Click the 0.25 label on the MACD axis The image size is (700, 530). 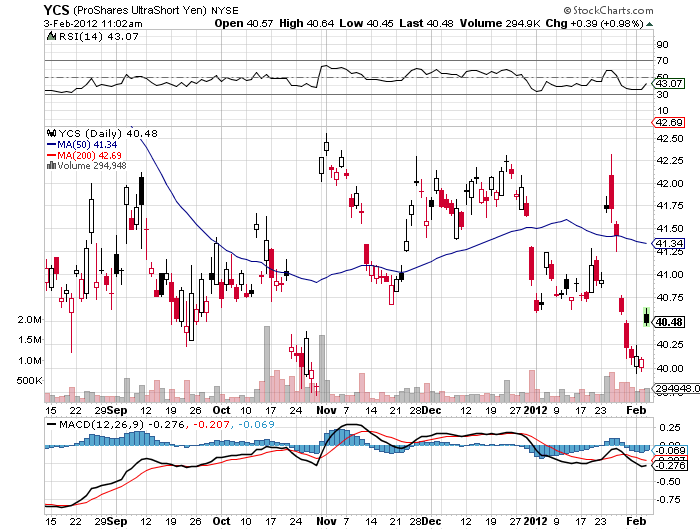click(x=669, y=428)
